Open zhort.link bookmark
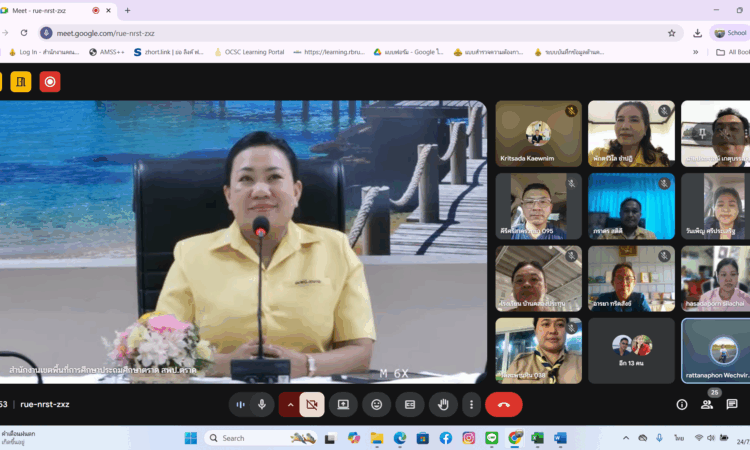The image size is (750, 450). tap(169, 52)
